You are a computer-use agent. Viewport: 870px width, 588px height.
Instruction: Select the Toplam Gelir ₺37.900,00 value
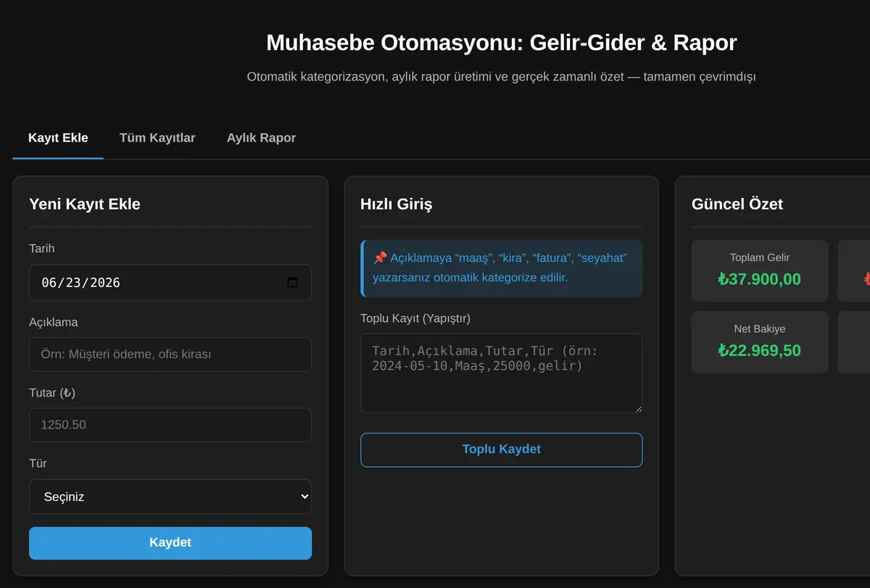click(x=760, y=279)
